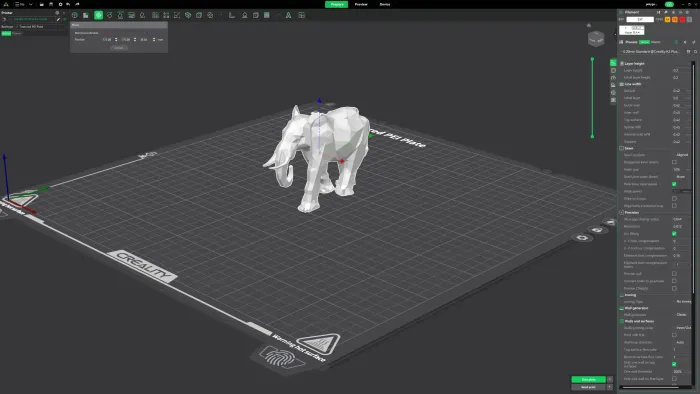Enable Convert holes to polyholes checkbox
Screen dimensions: 700x394
[x=674, y=281]
